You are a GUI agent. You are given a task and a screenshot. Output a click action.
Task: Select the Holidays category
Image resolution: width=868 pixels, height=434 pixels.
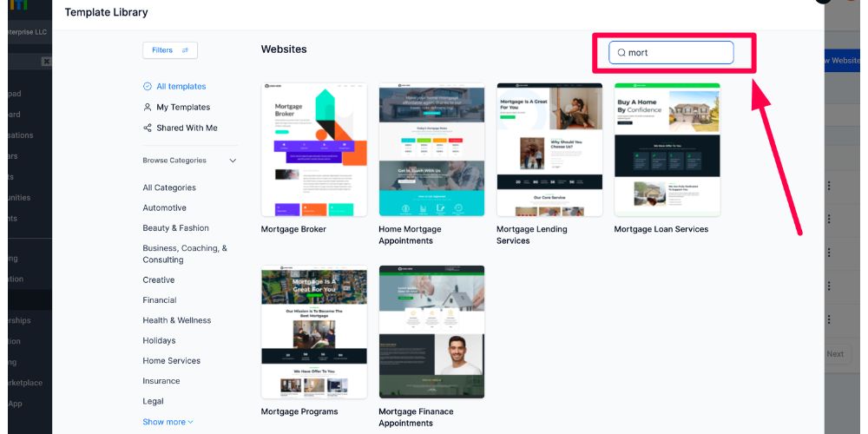tap(159, 340)
